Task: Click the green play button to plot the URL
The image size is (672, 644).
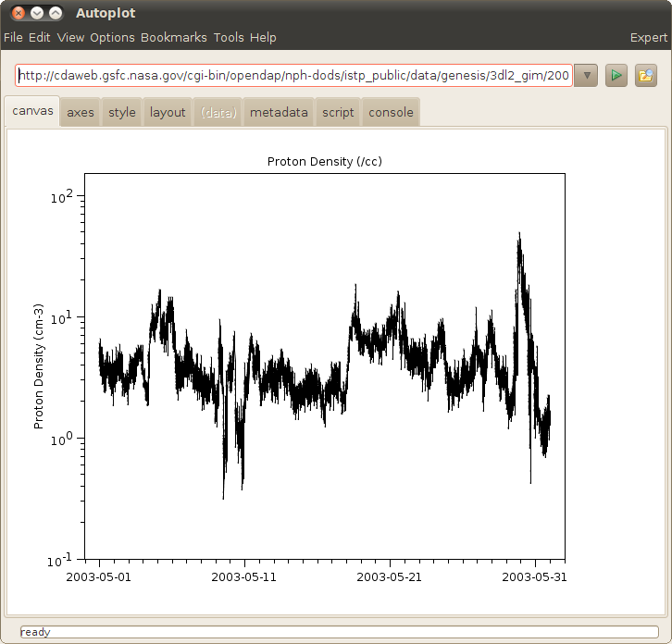Action: pyautogui.click(x=616, y=76)
